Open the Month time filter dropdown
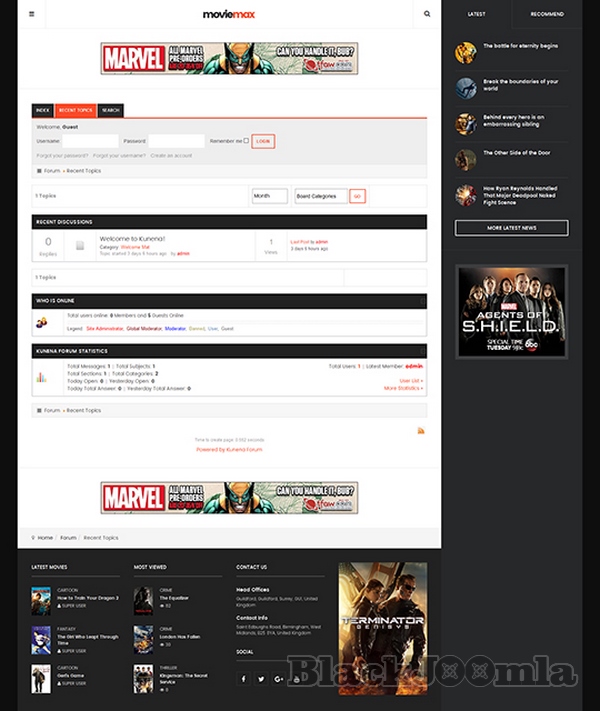The height and width of the screenshot is (711, 600). (270, 196)
